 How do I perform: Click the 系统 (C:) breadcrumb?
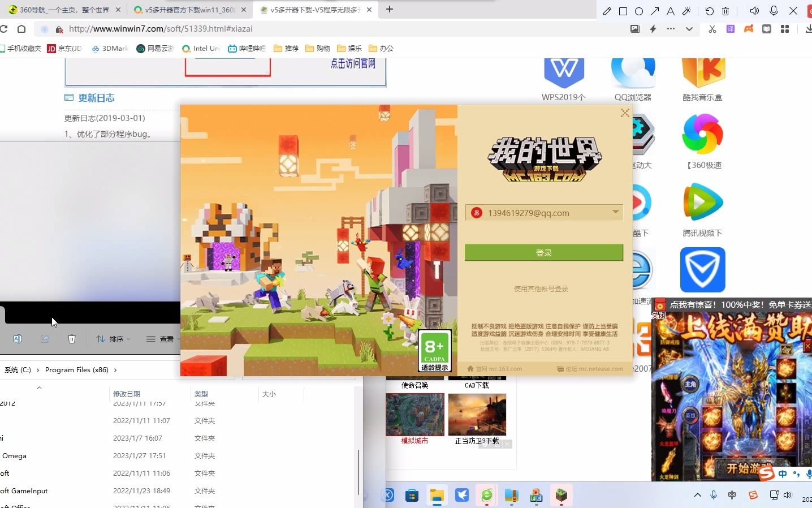click(x=18, y=370)
